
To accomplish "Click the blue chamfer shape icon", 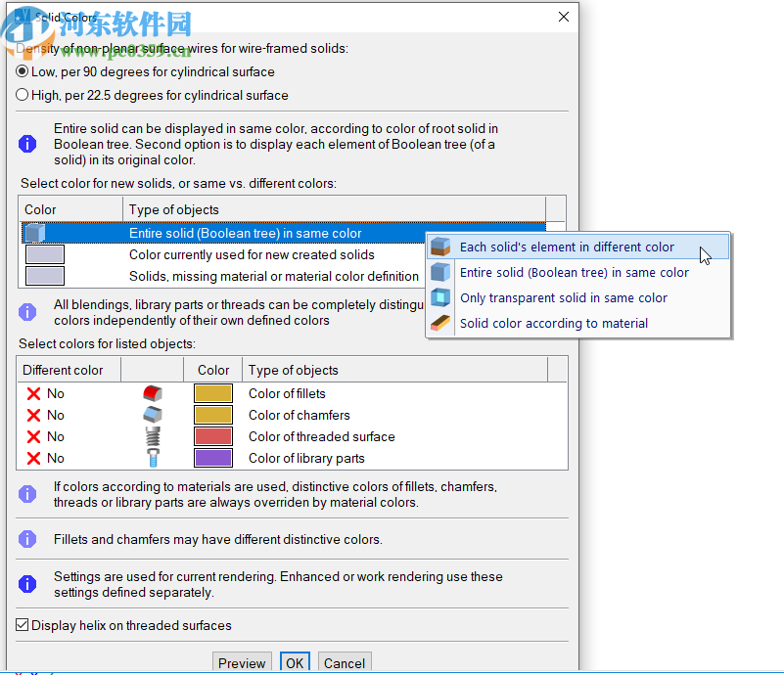I will point(153,415).
